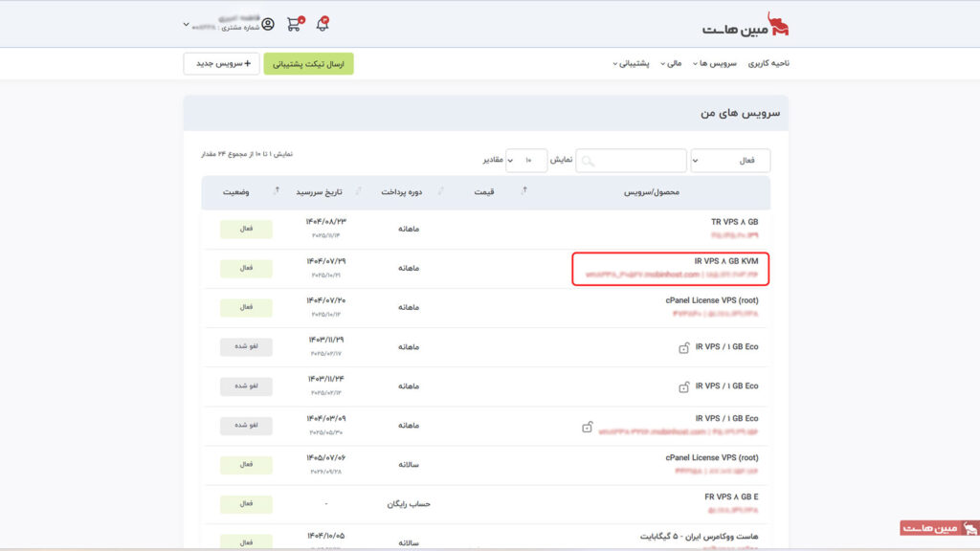Open the results-per-page dropdown showing ۱۰
Image resolution: width=980 pixels, height=551 pixels.
pyautogui.click(x=527, y=160)
